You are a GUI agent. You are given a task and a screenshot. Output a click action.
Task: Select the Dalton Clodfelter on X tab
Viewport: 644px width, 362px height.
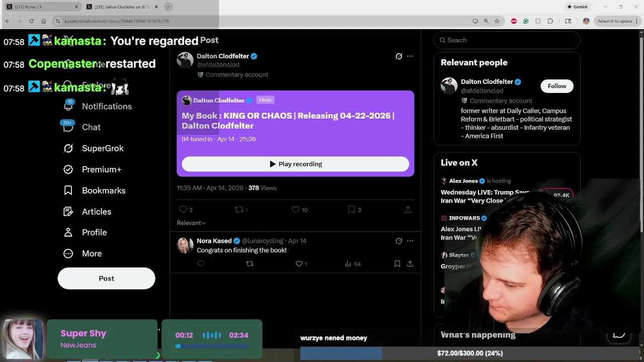122,7
